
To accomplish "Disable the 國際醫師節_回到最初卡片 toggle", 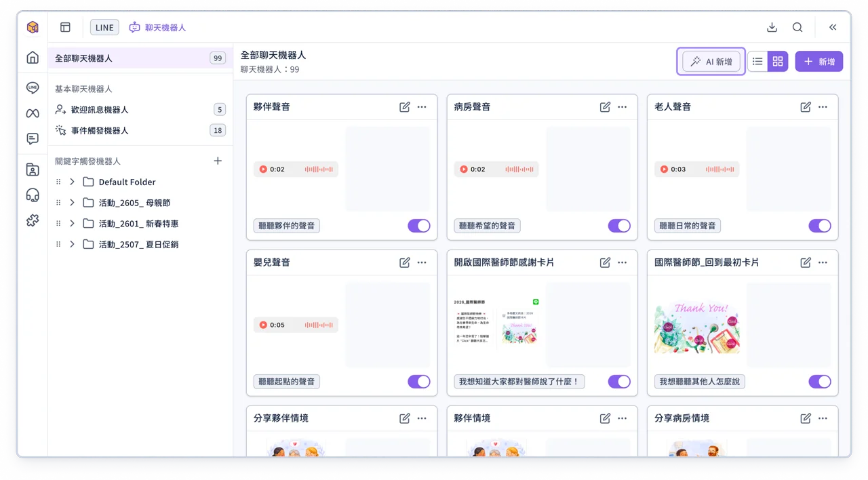I will pos(820,382).
